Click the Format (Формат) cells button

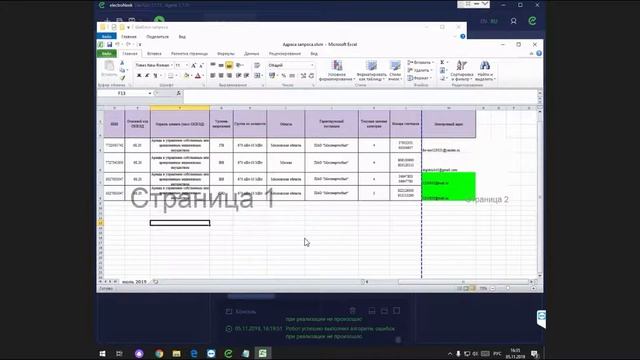[420, 78]
